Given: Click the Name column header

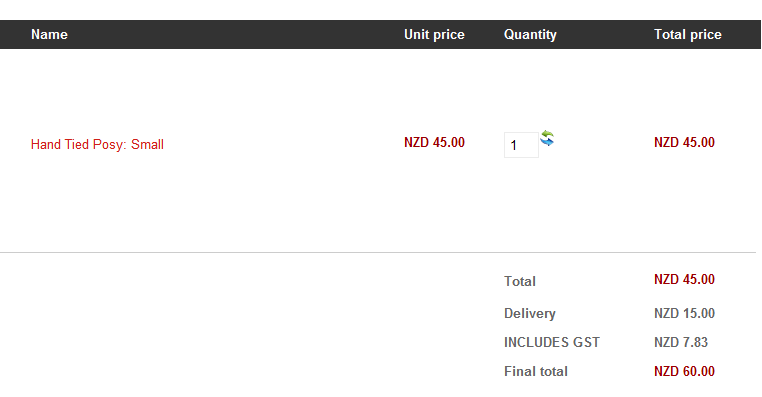Looking at the screenshot, I should 49,35.
